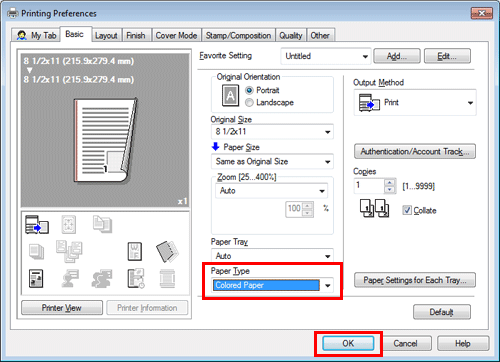Click the printer icon in the title bar

click(13, 13)
